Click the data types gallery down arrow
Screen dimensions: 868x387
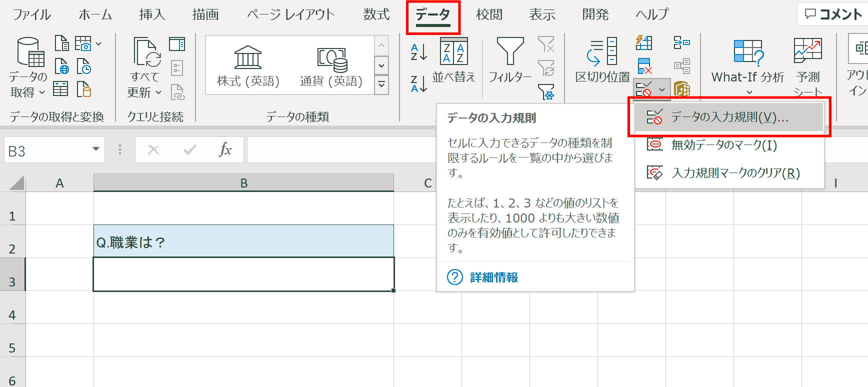pyautogui.click(x=381, y=65)
